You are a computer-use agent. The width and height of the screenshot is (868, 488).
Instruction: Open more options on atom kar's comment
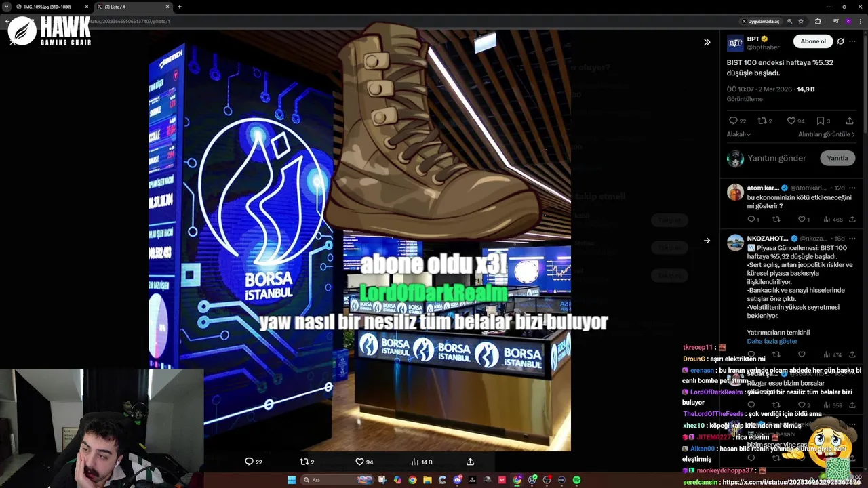click(852, 188)
